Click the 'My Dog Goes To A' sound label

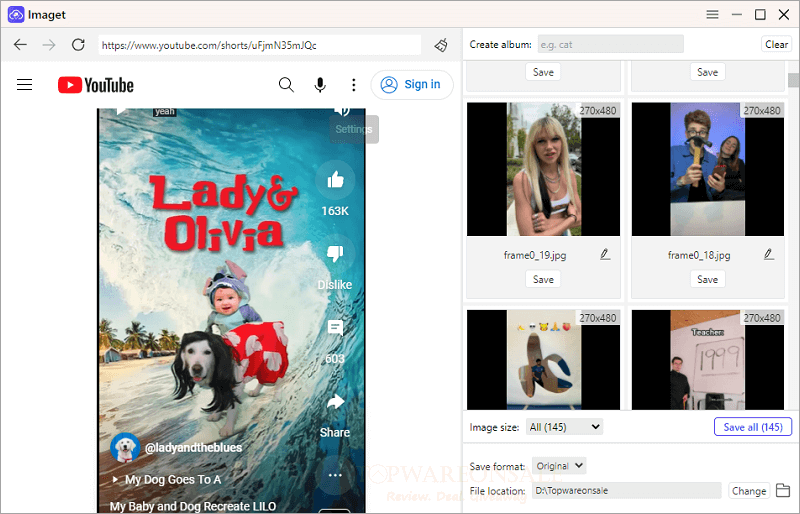tap(172, 479)
